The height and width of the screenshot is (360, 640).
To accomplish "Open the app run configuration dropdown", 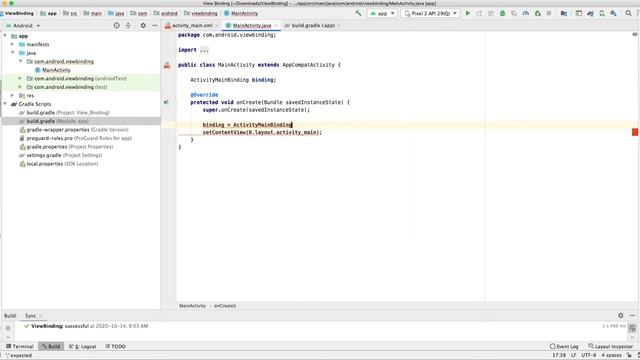I will (382, 13).
